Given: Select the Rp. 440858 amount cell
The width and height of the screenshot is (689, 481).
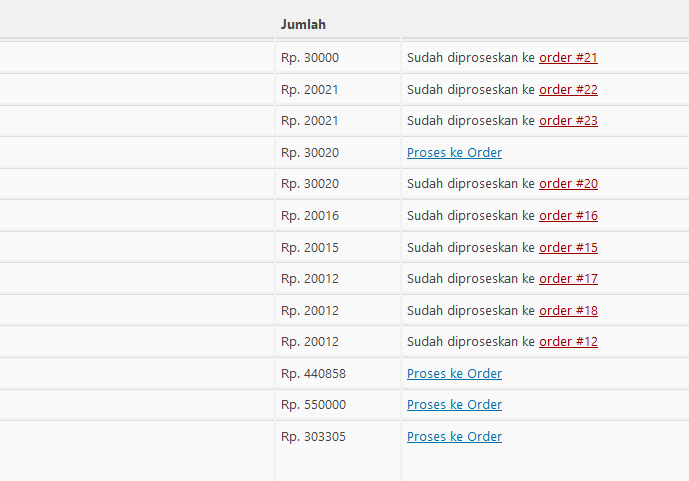Looking at the screenshot, I should [x=313, y=374].
